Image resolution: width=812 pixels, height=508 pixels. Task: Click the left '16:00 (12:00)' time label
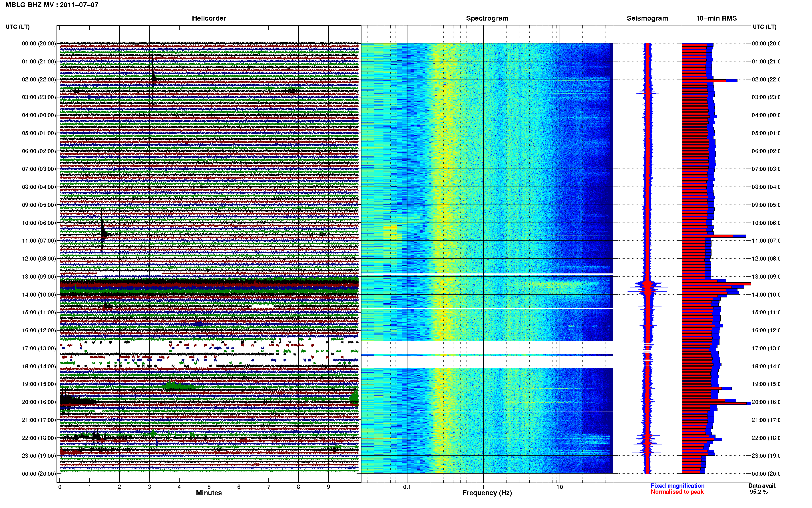tap(39, 330)
